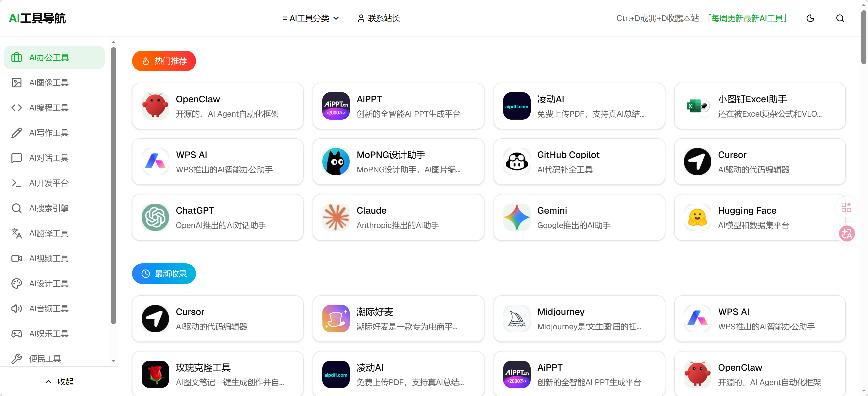Toggle dark mode moon icon
This screenshot has height=396, width=868.
point(810,18)
